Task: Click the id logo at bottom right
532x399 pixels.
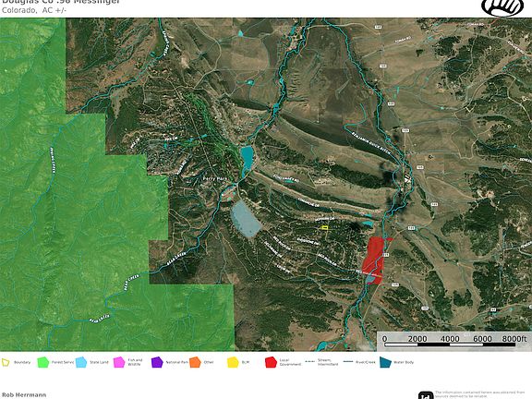Action: tap(426, 395)
